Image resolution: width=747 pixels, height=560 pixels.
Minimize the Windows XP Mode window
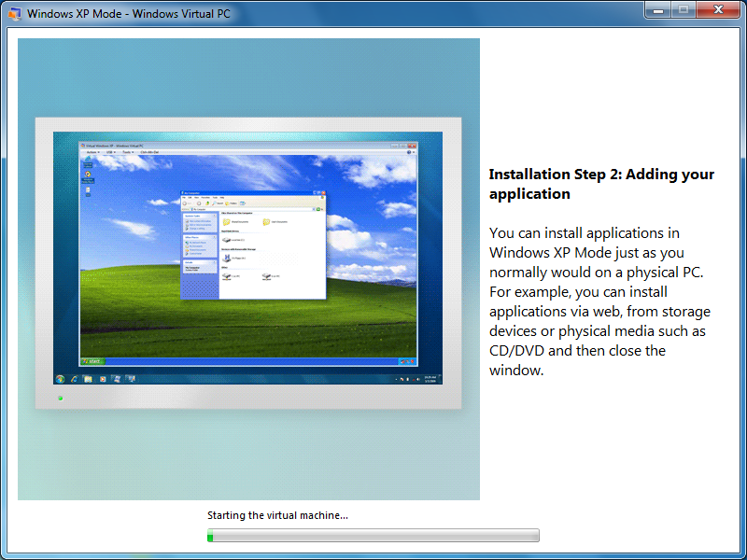658,9
